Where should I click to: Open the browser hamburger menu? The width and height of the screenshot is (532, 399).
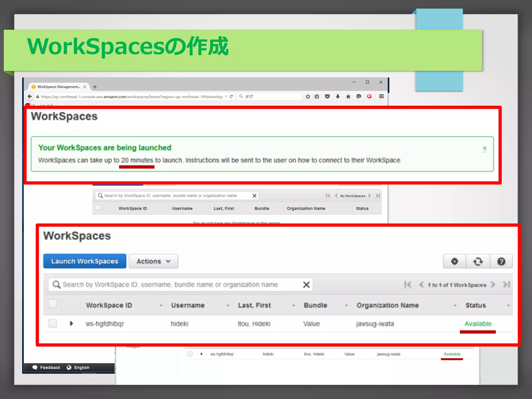(381, 96)
